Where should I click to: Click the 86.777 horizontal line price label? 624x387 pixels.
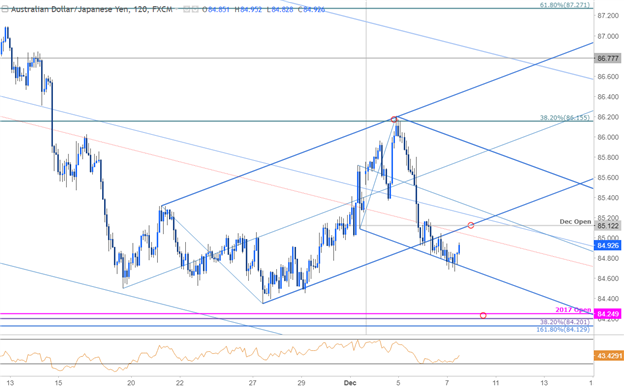(x=608, y=59)
